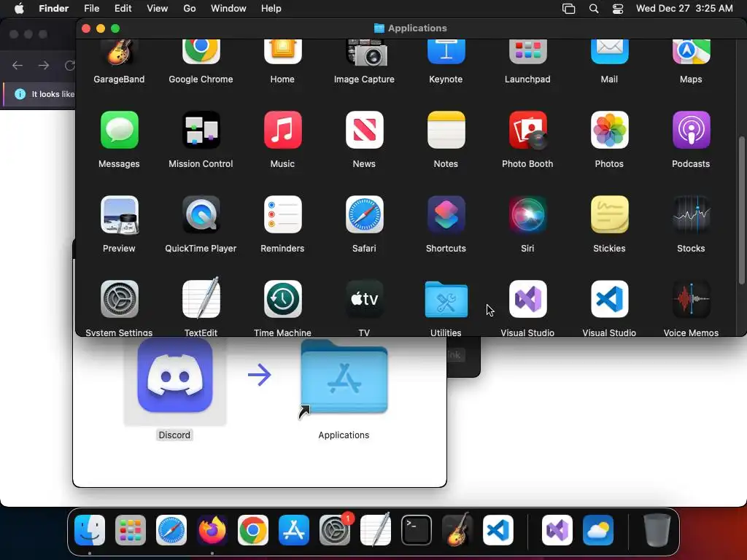
Task: Open the Time Machine app icon
Action: pyautogui.click(x=282, y=299)
